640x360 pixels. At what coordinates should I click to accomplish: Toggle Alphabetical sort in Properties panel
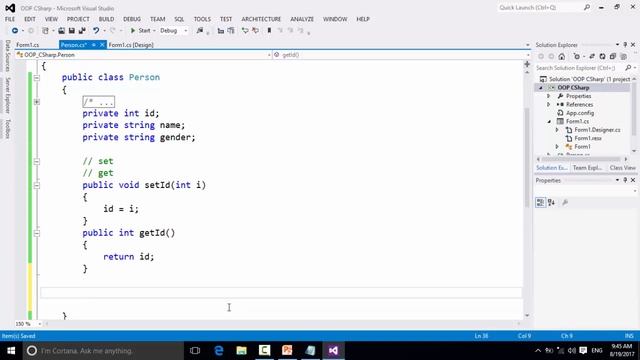(x=551, y=202)
